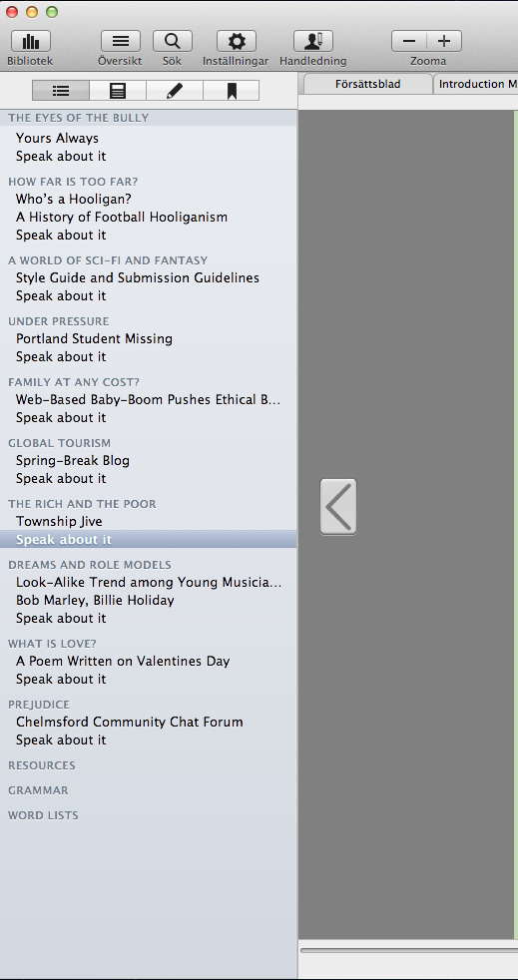
Task: Open the Handledning tutorial
Action: pyautogui.click(x=313, y=42)
